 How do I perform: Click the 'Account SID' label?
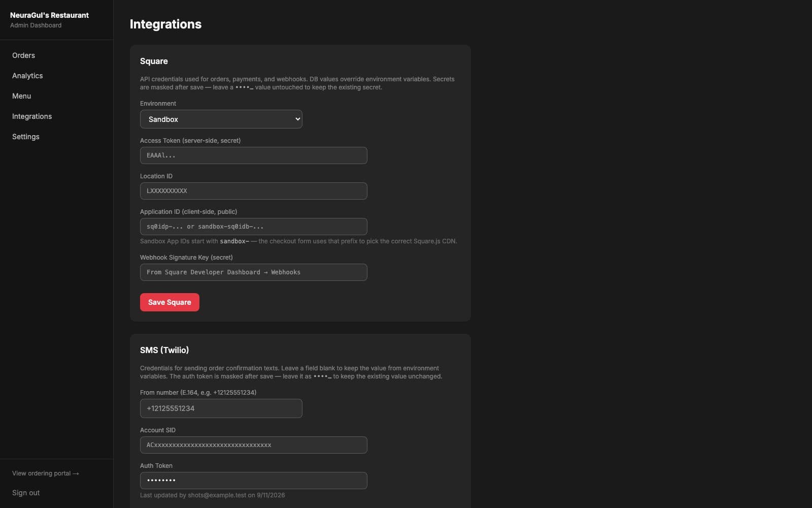[158, 430]
